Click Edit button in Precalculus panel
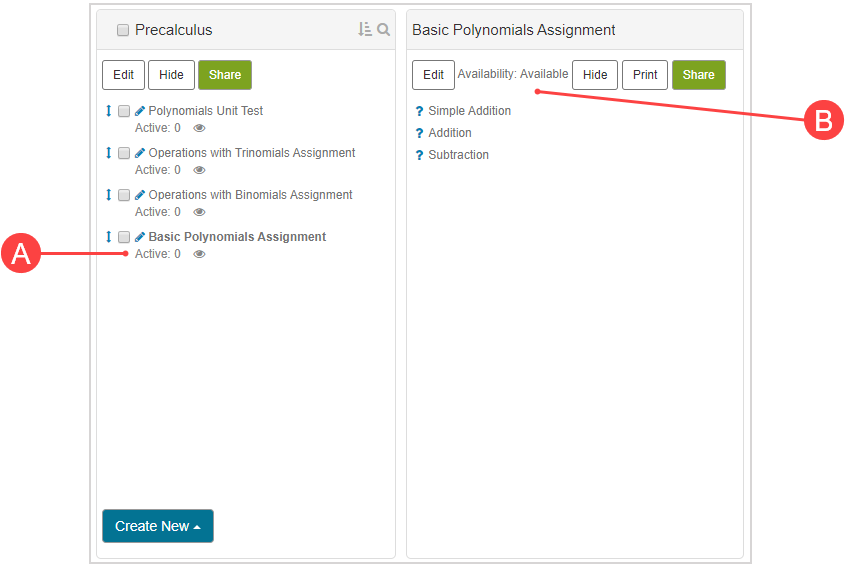845x564 pixels. (123, 75)
